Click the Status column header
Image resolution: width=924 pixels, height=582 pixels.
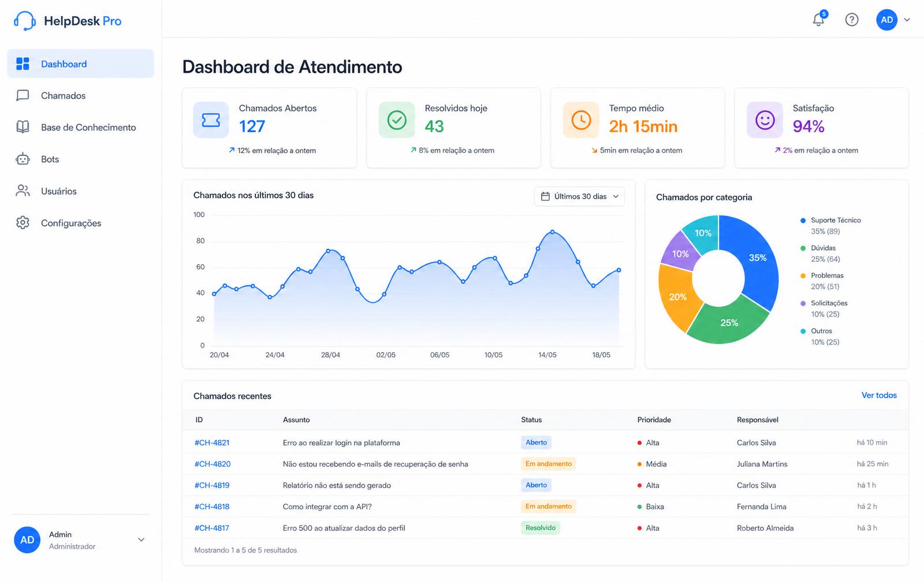pos(531,420)
